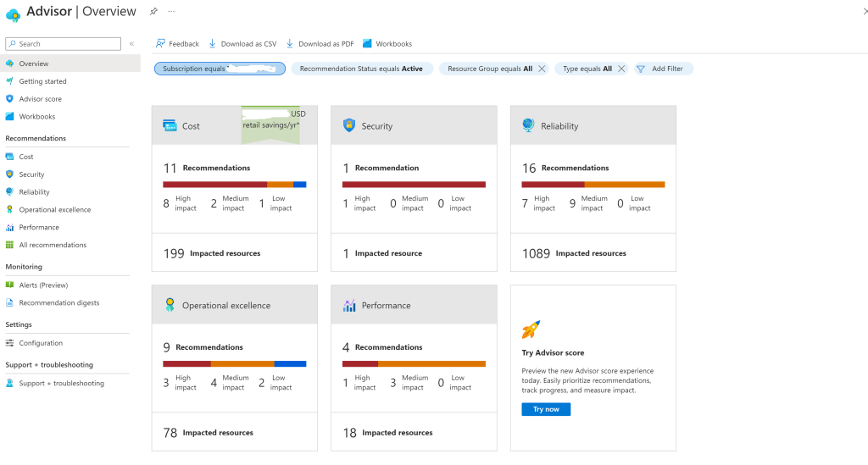Open Recommendation digests sidebar link
Image resolution: width=868 pixels, height=465 pixels.
tap(59, 302)
